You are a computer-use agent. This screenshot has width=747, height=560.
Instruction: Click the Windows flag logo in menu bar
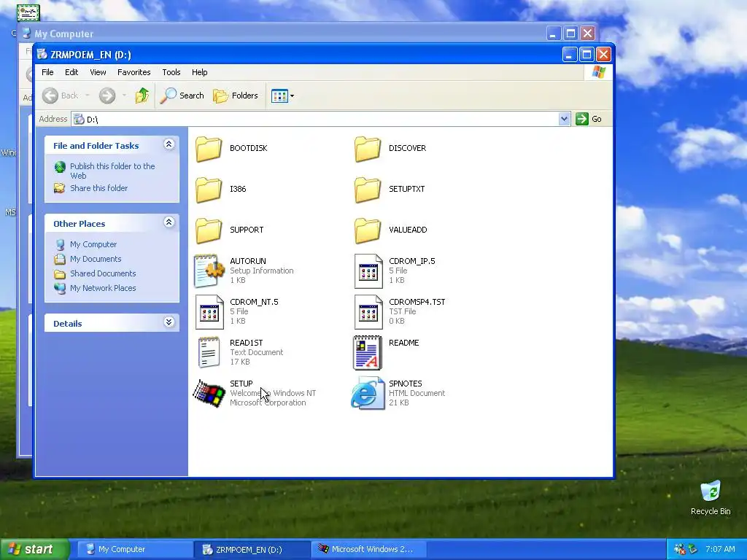pyautogui.click(x=598, y=72)
